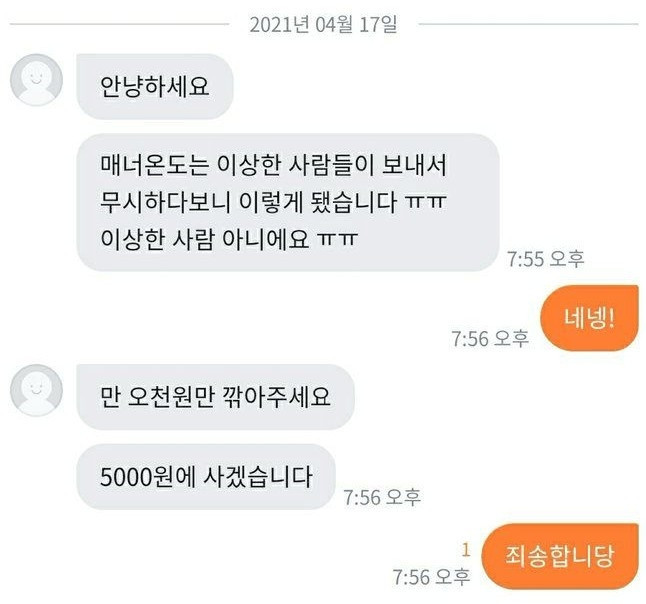Click the timestamp left of 죄송합니당
This screenshot has height=604, width=646.
(431, 577)
